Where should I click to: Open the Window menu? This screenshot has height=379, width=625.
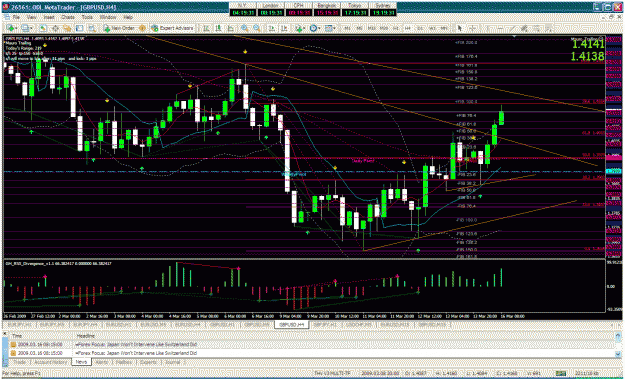[x=108, y=18]
